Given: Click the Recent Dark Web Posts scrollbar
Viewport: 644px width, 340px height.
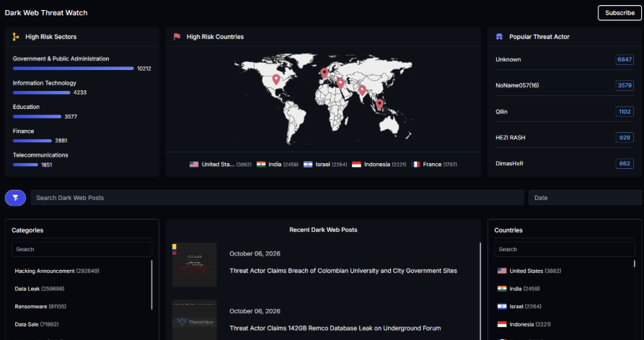Looking at the screenshot, I should click(x=480, y=291).
